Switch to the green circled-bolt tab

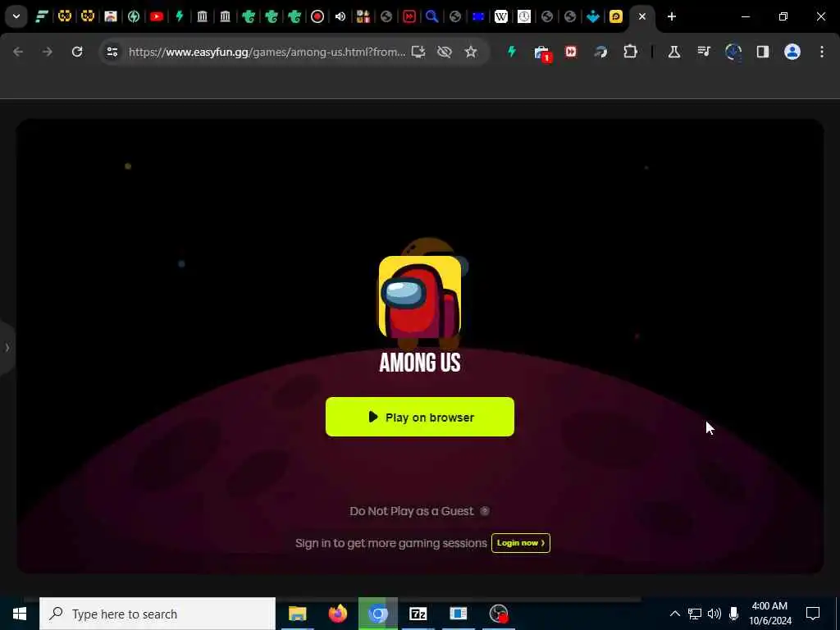(134, 16)
